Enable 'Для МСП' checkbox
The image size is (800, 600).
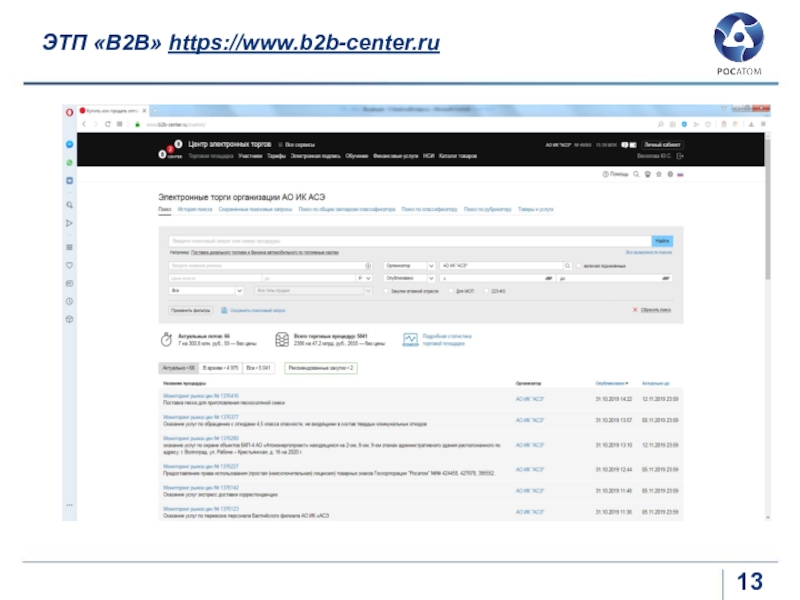[451, 291]
